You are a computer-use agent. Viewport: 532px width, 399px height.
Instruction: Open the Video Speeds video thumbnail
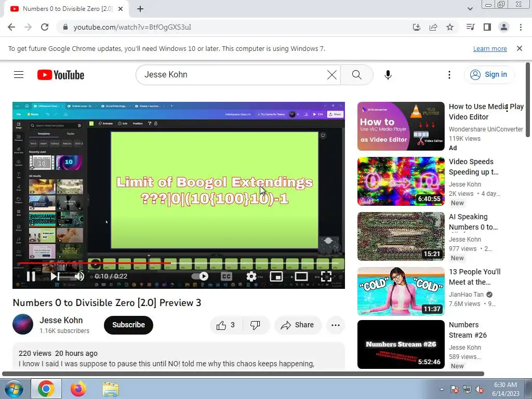click(x=401, y=181)
